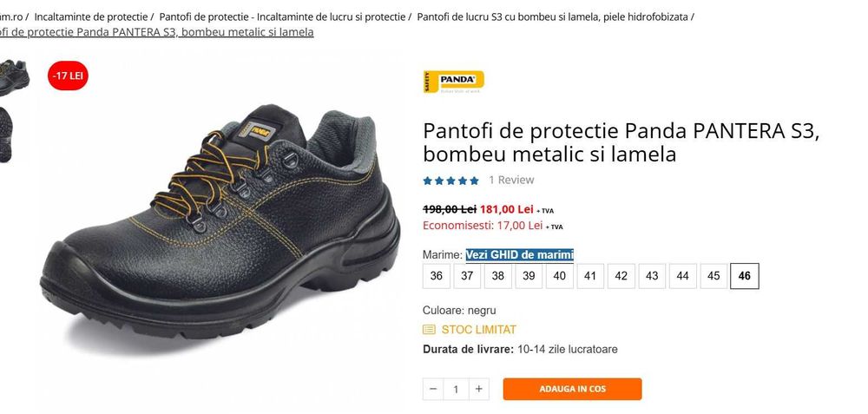Screen dimensions: 868x414
Task: Increase quantity with the plus button
Action: 479,389
